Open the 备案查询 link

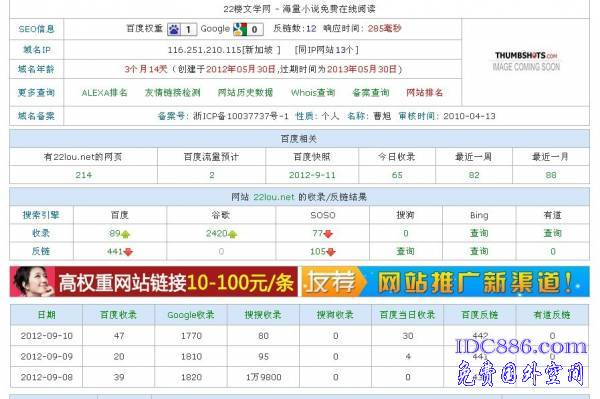point(371,93)
